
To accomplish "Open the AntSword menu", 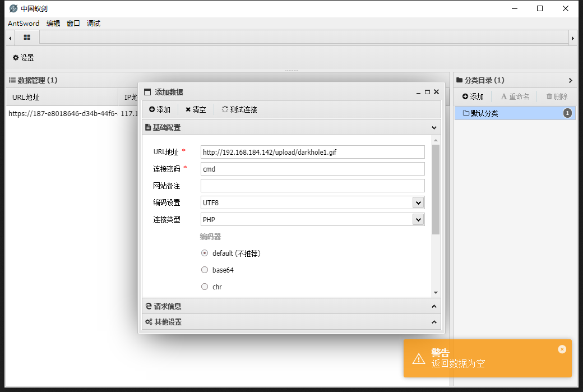I will pyautogui.click(x=24, y=24).
